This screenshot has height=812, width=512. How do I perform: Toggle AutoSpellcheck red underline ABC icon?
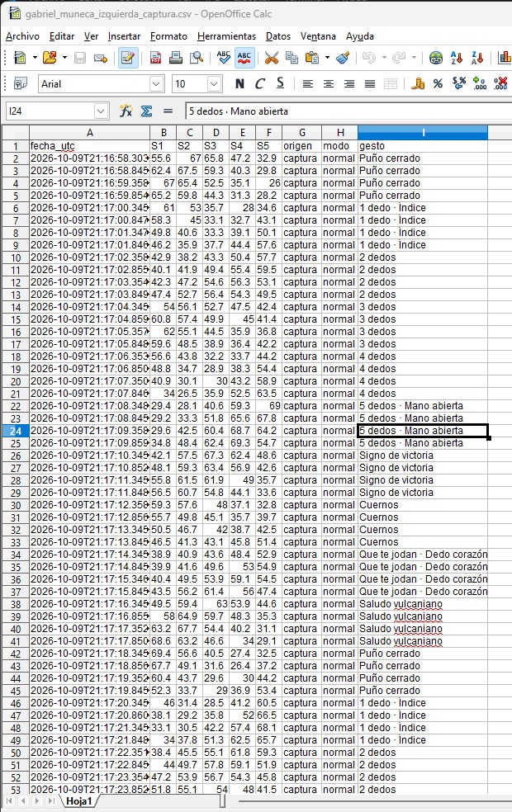[x=244, y=58]
